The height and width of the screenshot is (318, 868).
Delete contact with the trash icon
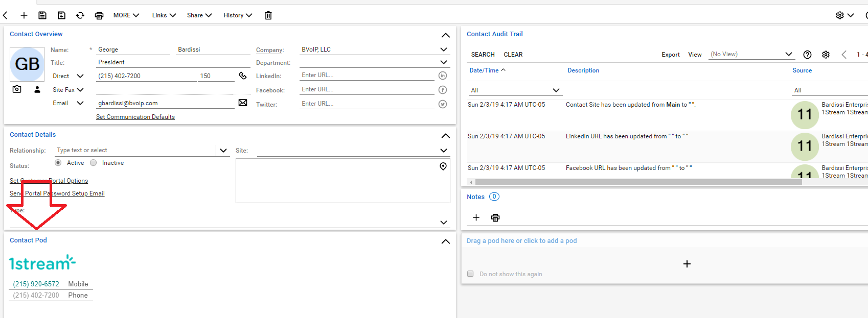click(268, 15)
